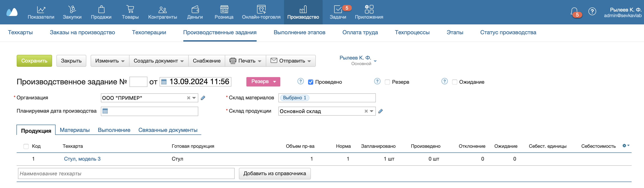The height and width of the screenshot is (188, 644).
Task: Open user profile Рылеев К. Ф. in header
Action: tap(622, 12)
